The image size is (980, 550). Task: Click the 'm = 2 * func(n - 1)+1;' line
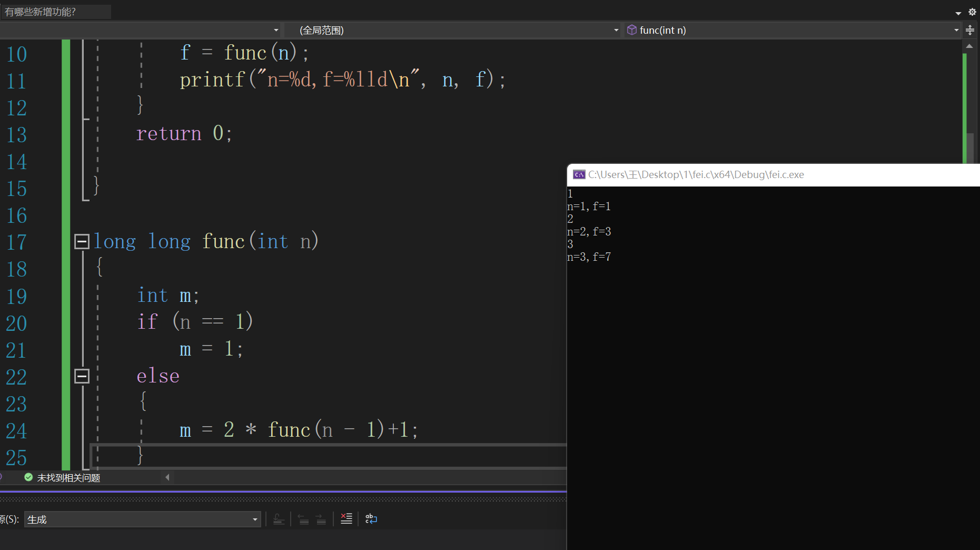(299, 429)
